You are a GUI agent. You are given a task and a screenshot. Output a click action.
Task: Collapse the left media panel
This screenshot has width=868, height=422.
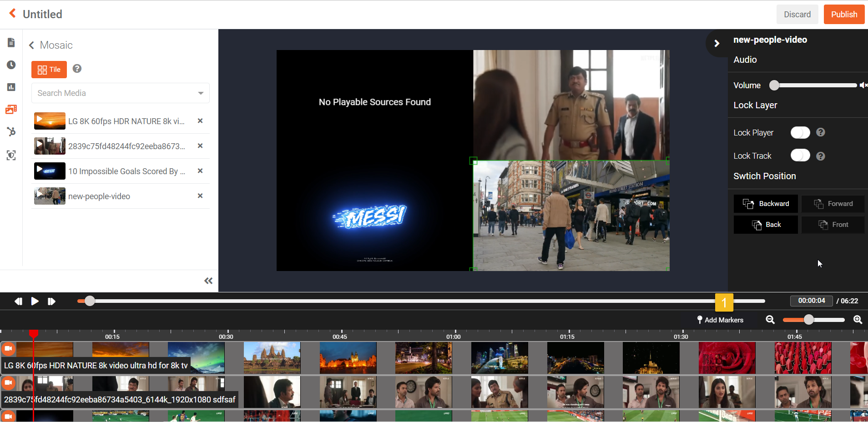208,281
